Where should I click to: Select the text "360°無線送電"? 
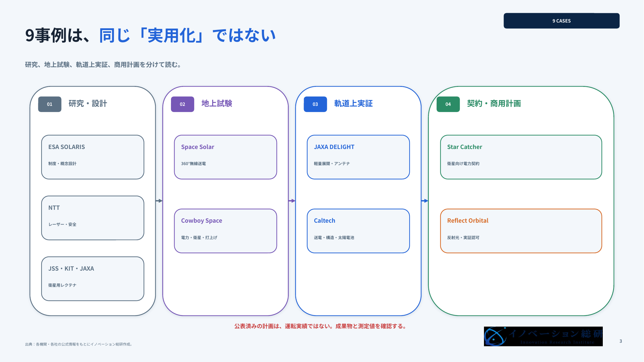pyautogui.click(x=194, y=163)
